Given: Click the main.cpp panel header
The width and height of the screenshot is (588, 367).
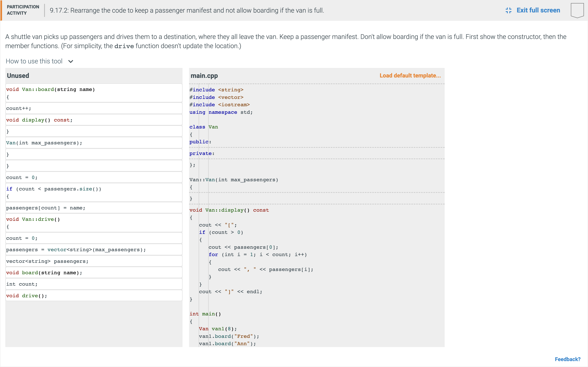Looking at the screenshot, I should 204,75.
